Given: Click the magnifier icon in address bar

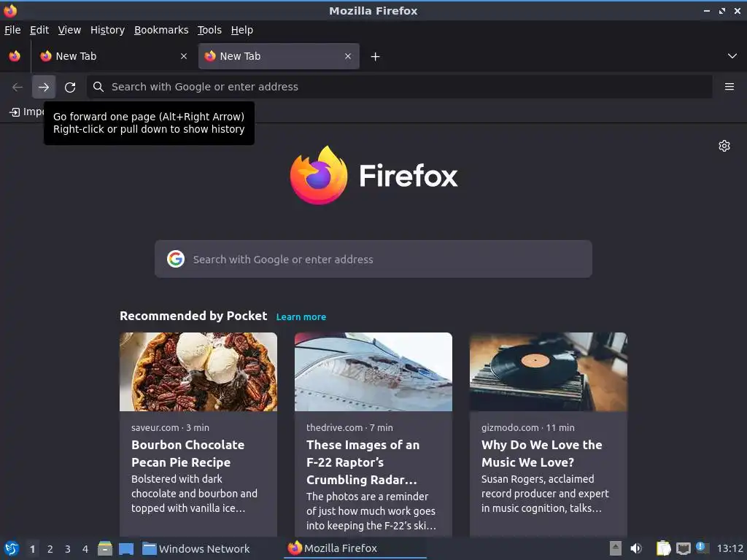Looking at the screenshot, I should coord(98,87).
